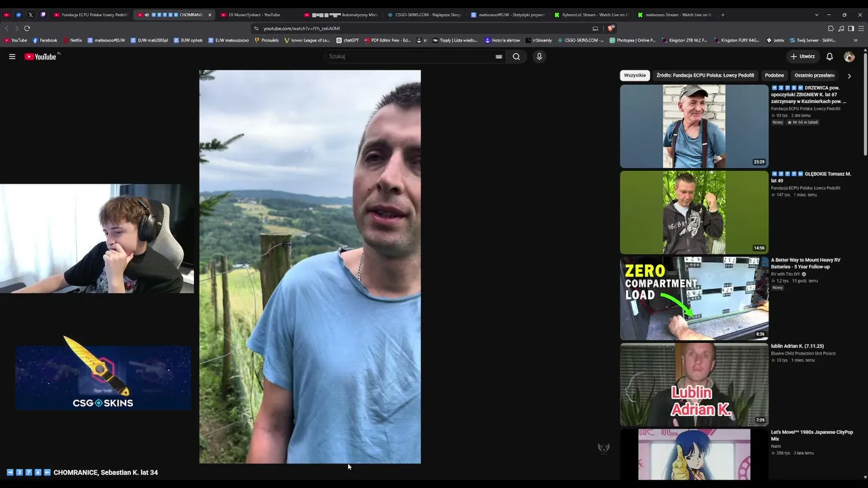This screenshot has height=488, width=868.
Task: Open the chatGPT bookmark
Action: tap(347, 41)
